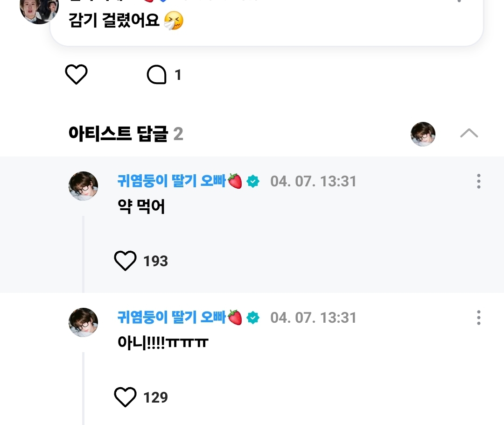Open the more options menu for the 약 먹어 reply
Screen dimensions: 504x425
(478, 181)
